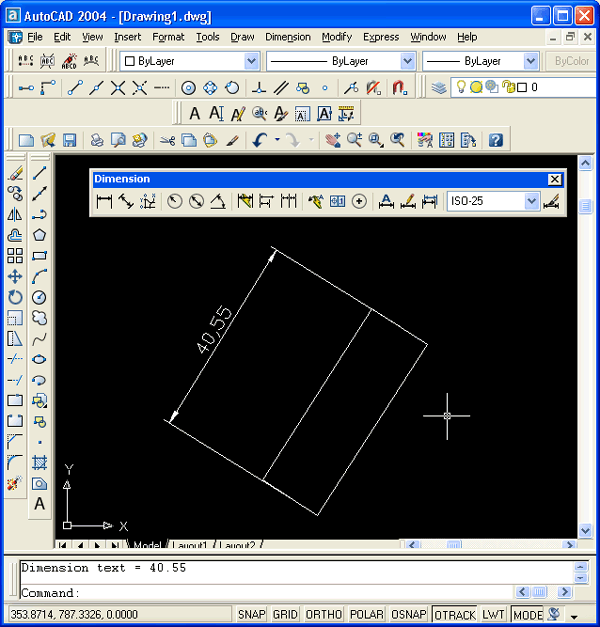
Task: Turn on ORTHO mode
Action: 323,615
